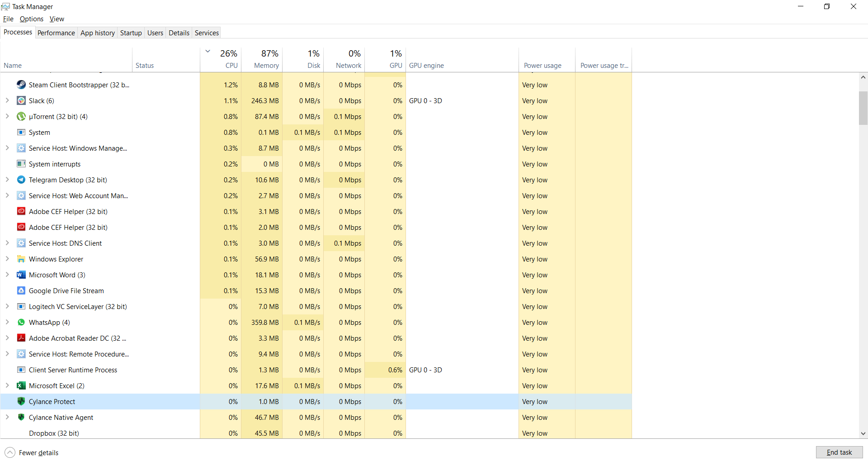Expand the Slack (6) process group
Viewport: 868px width, 466px height.
(x=7, y=100)
